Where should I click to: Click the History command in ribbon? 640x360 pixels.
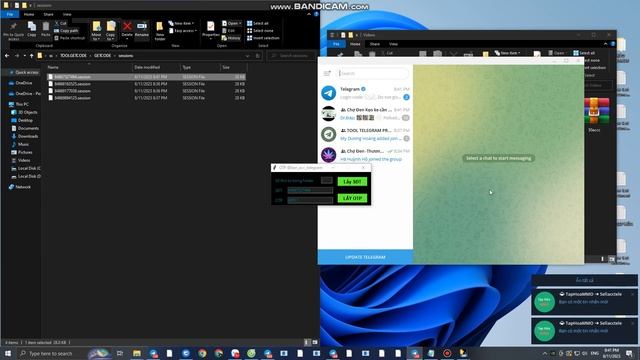[231, 38]
